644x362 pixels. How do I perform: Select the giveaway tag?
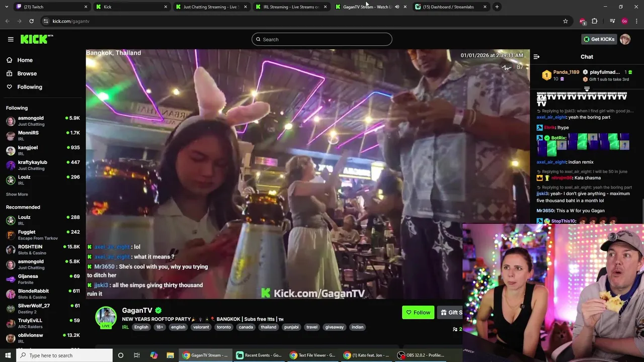(x=335, y=327)
